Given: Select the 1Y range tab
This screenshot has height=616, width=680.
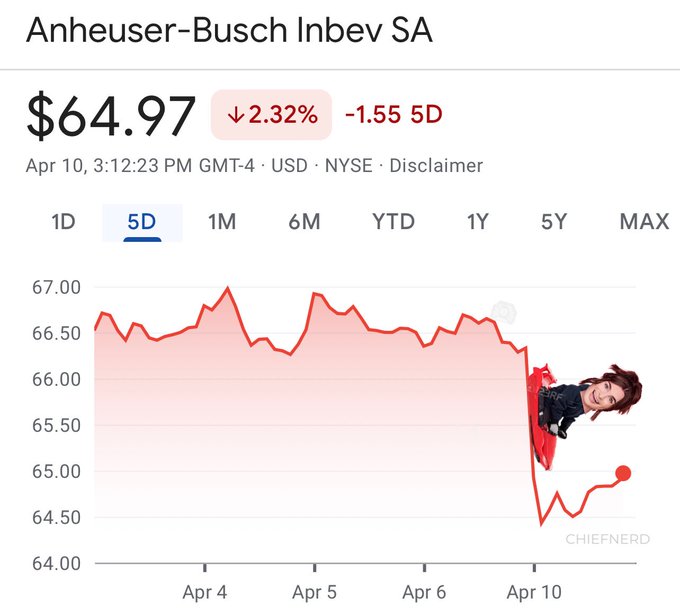Looking at the screenshot, I should [478, 221].
